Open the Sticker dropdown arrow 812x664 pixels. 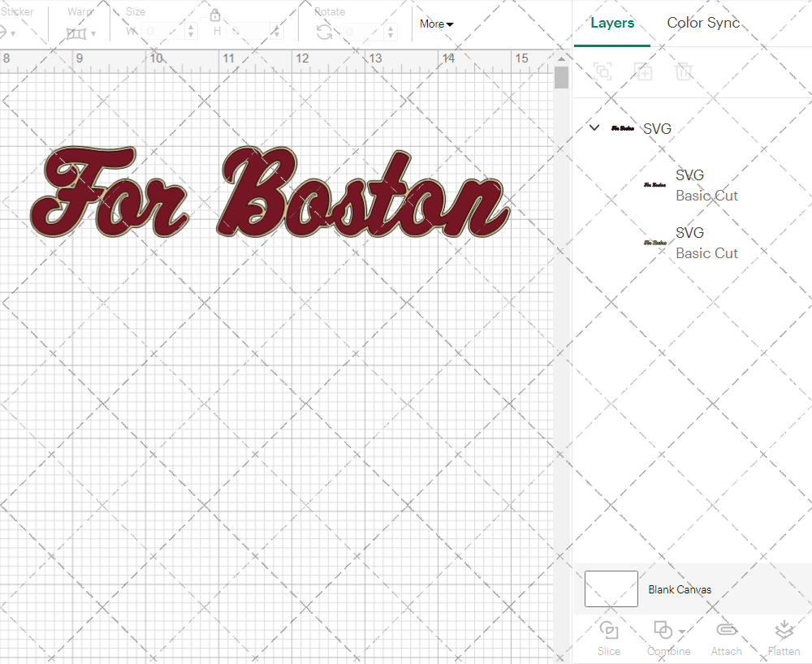coord(13,34)
